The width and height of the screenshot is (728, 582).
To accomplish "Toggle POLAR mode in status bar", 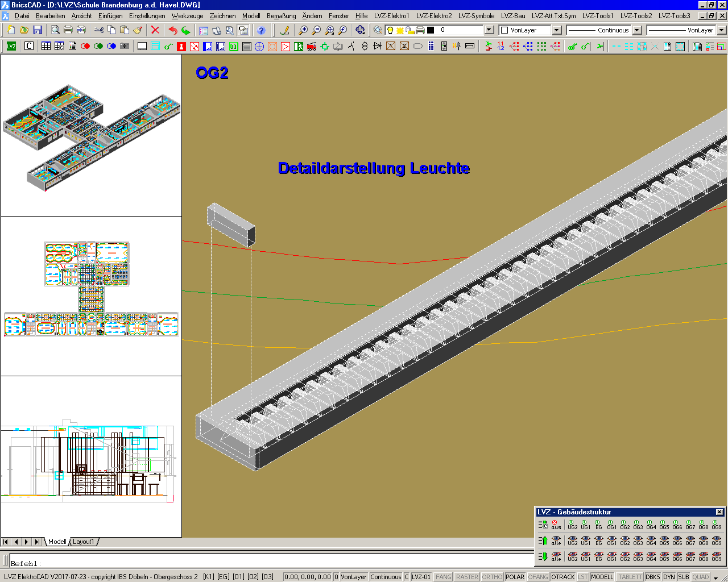I will click(515, 577).
